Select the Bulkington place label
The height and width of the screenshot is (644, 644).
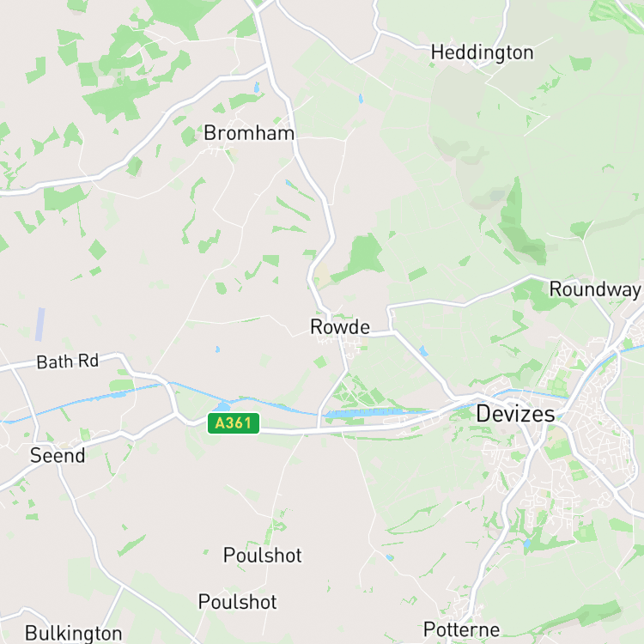tap(74, 633)
